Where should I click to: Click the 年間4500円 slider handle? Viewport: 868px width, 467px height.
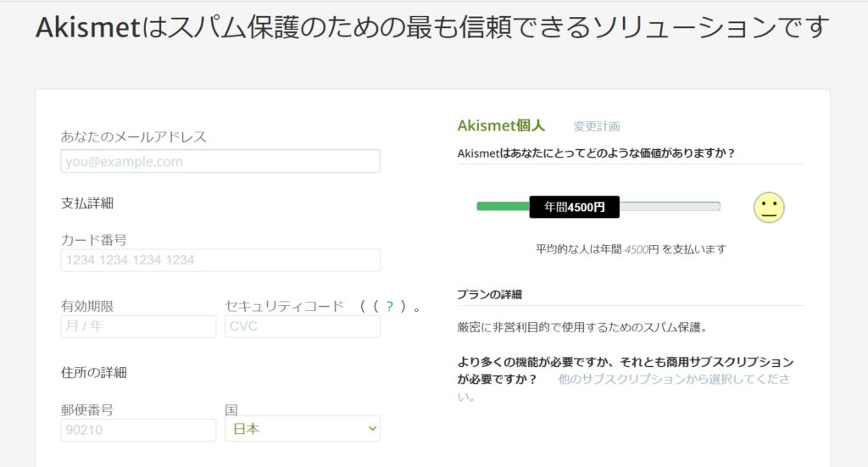click(574, 207)
